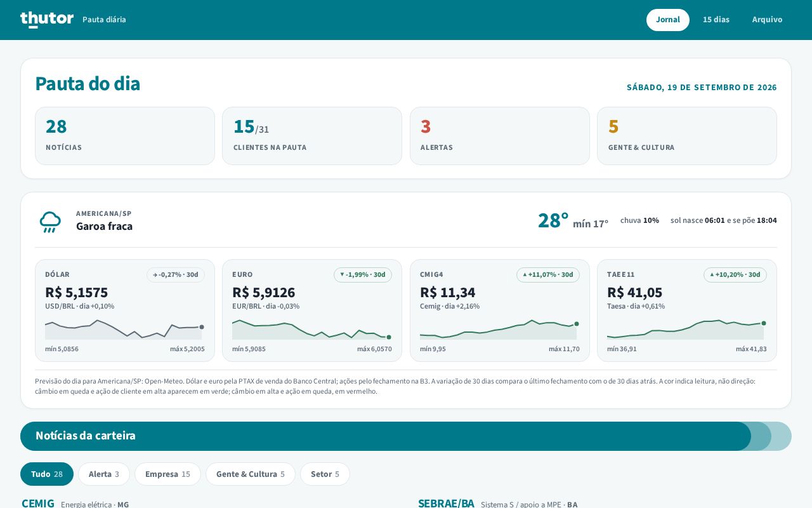Open the Arquivo tab
The height and width of the screenshot is (508, 812).
768,20
